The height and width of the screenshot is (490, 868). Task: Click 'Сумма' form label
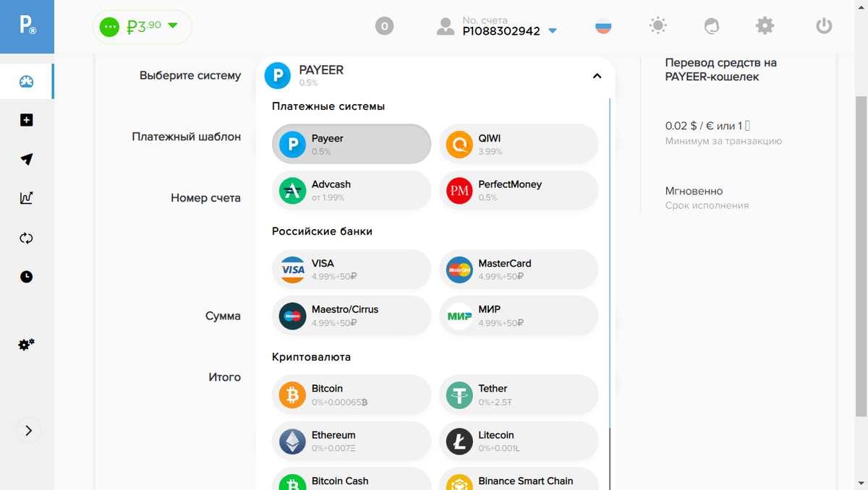coord(224,316)
